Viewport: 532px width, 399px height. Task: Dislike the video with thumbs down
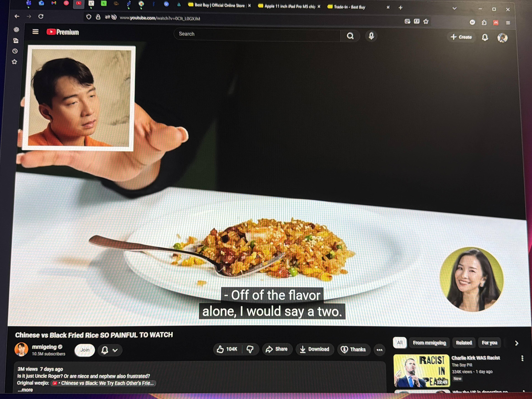[x=250, y=349]
